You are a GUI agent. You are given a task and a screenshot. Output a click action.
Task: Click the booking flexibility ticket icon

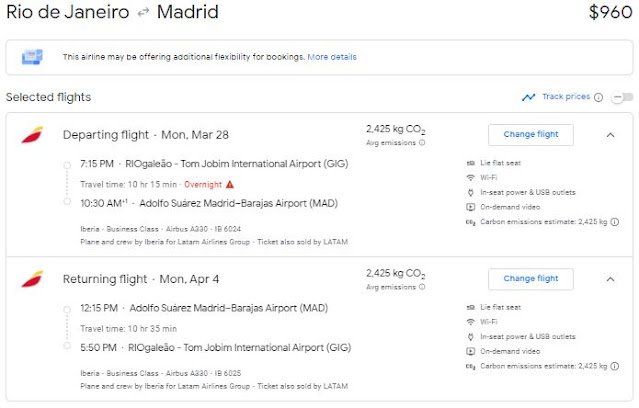(31, 57)
